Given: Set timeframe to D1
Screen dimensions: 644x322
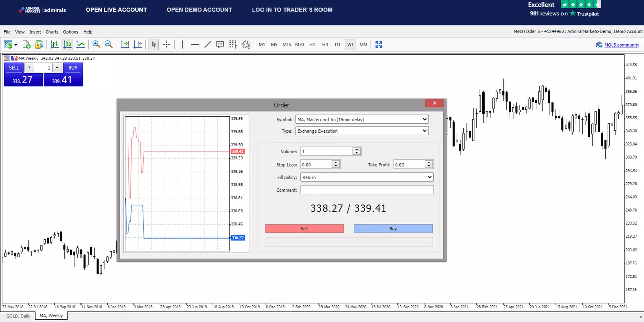Looking at the screenshot, I should point(338,45).
